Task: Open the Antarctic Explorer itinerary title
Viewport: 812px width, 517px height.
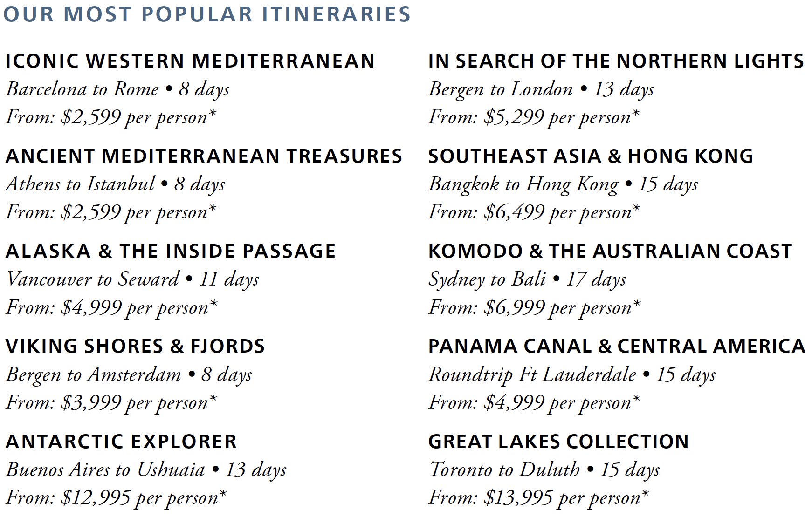Action: (121, 442)
